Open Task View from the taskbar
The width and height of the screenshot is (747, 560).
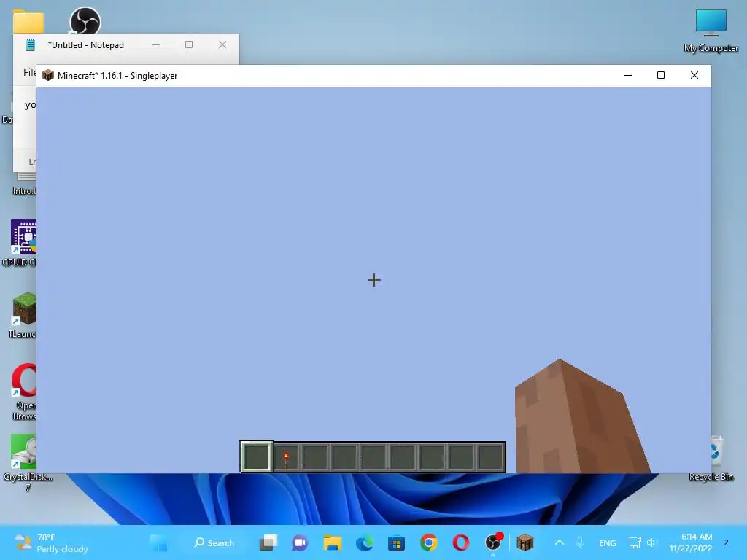[x=268, y=542]
